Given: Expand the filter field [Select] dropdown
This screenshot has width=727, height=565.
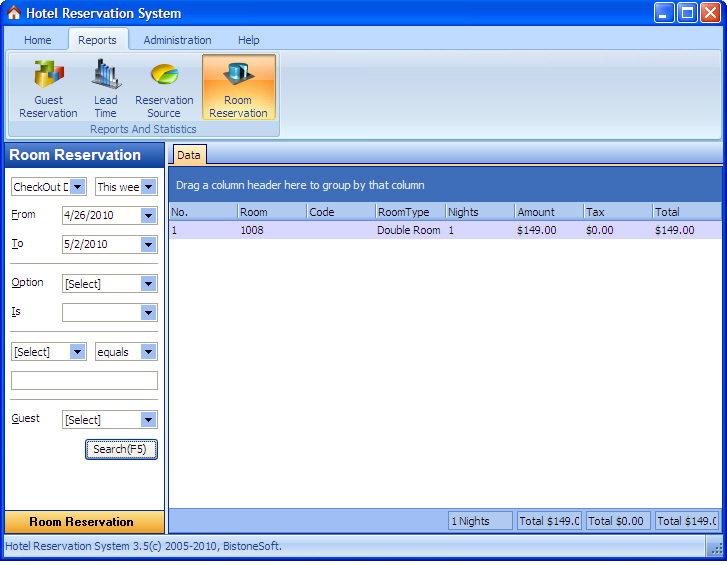Looking at the screenshot, I should (x=78, y=352).
